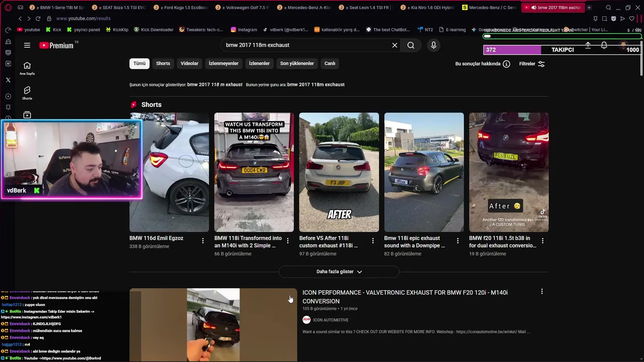644x362 pixels.
Task: Switch to the SEAT Ibiza 1.5 TSI tab
Action: tap(119, 8)
